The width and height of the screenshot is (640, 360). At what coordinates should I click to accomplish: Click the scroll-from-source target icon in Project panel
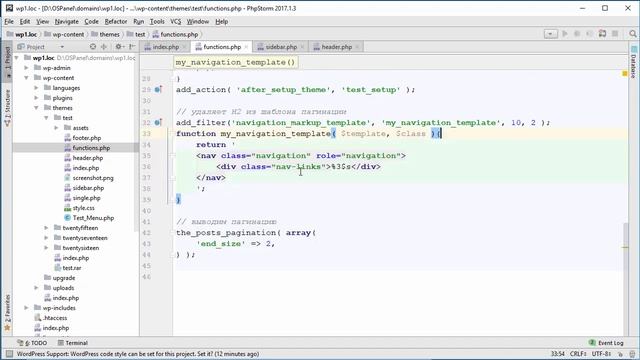click(x=93, y=47)
